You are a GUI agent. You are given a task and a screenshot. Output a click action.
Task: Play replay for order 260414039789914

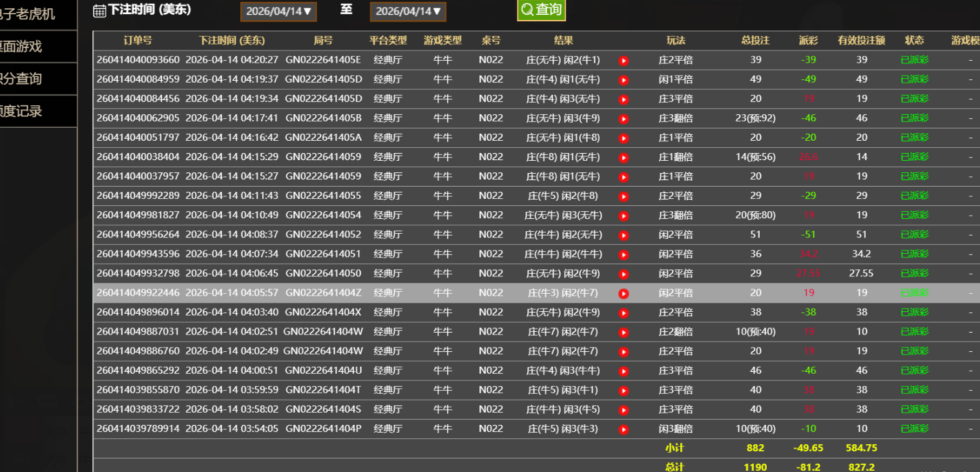click(623, 429)
